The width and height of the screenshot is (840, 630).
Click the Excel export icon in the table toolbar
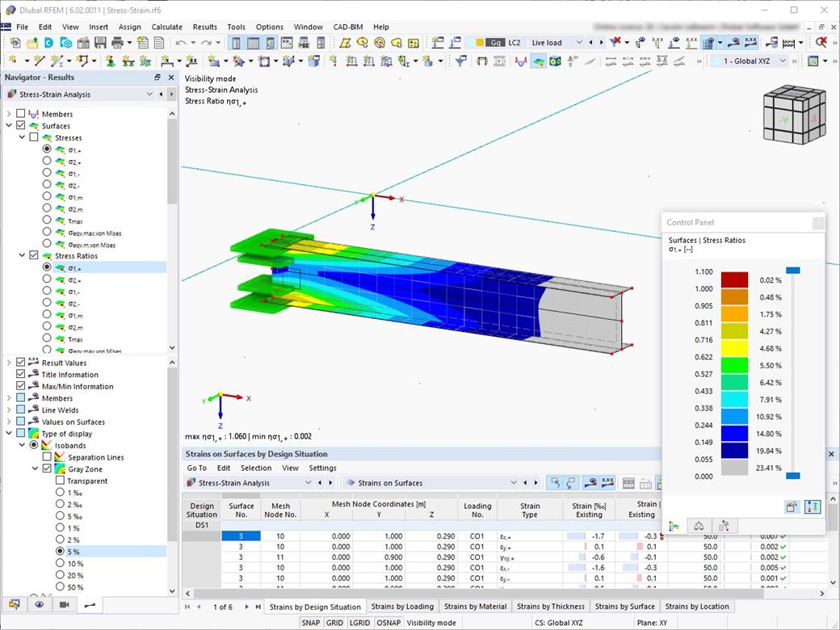click(658, 482)
